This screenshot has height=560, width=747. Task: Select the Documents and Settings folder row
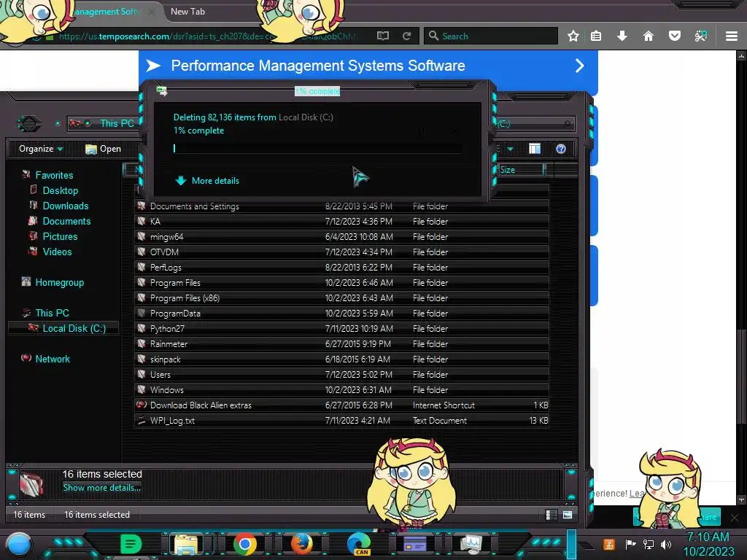click(341, 206)
